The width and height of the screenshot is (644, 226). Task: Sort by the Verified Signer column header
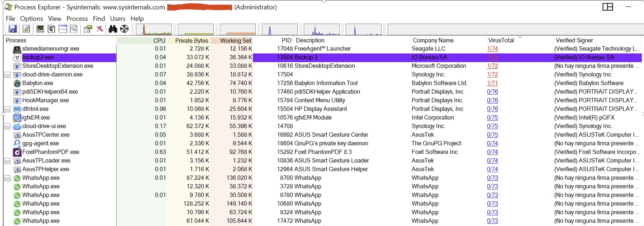pos(597,40)
